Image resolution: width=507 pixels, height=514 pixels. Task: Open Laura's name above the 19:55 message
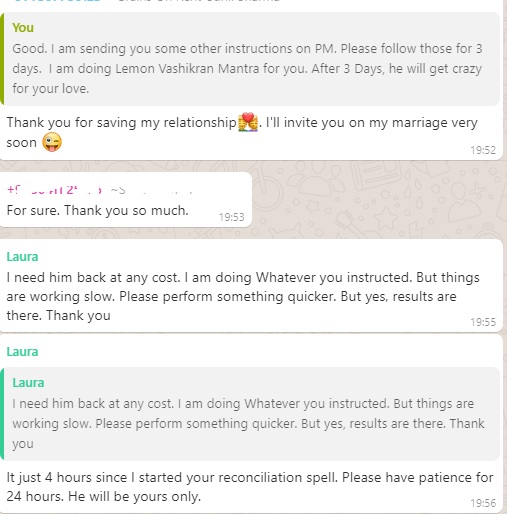click(22, 257)
